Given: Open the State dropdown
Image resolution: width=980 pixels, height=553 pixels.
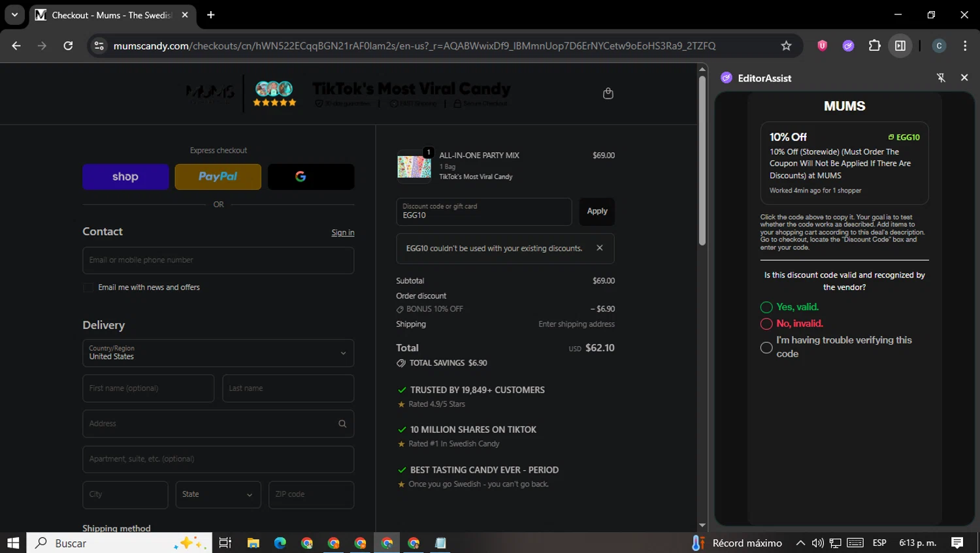Looking at the screenshot, I should 218,495.
